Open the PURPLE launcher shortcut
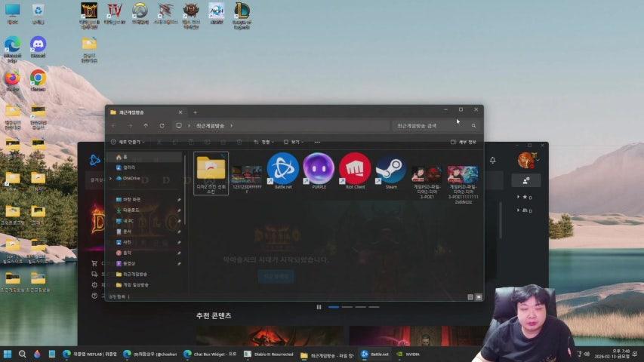This screenshot has width=644, height=362. pos(319,169)
